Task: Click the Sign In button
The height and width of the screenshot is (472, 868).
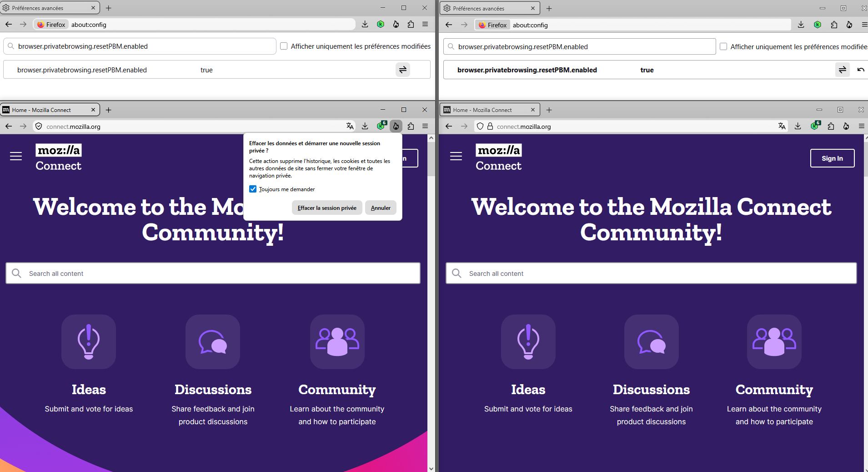Action: point(832,158)
